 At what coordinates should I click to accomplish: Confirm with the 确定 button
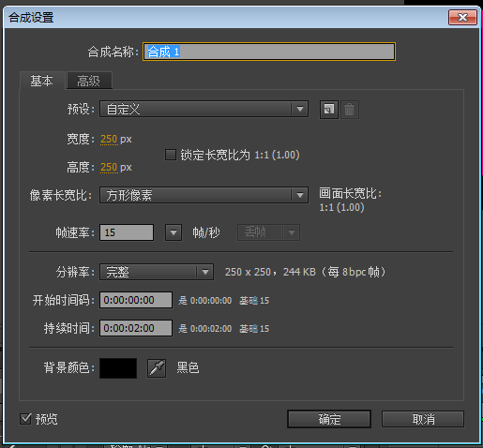pos(329,419)
